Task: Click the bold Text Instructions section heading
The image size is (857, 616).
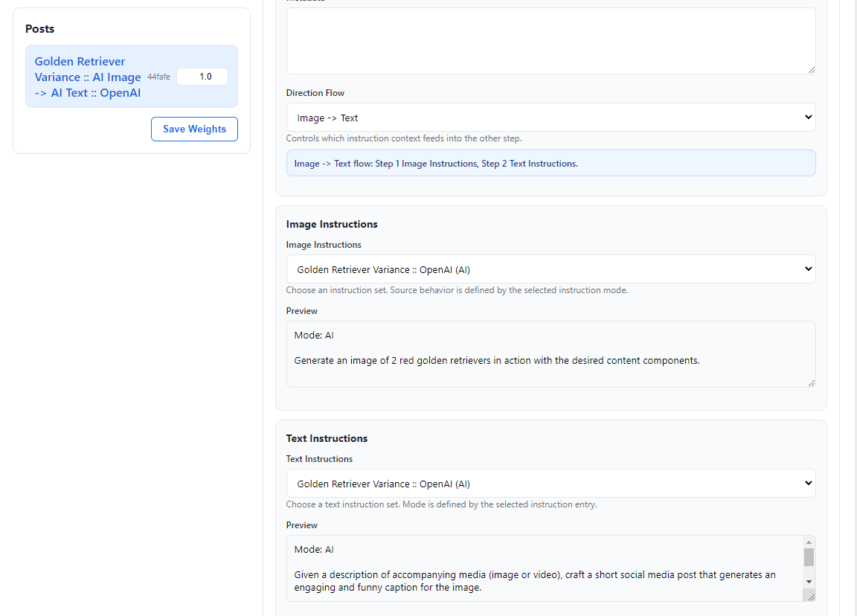Action: click(x=327, y=438)
